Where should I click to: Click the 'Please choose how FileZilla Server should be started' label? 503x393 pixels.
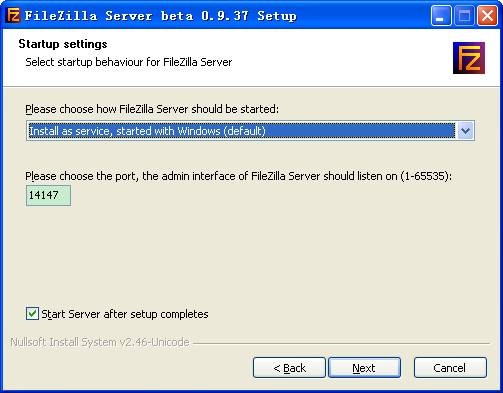coord(152,109)
